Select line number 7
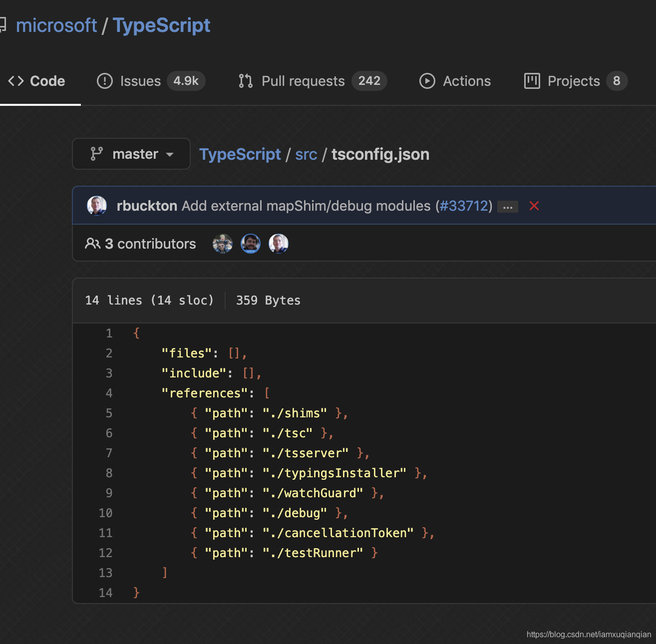 tap(109, 453)
